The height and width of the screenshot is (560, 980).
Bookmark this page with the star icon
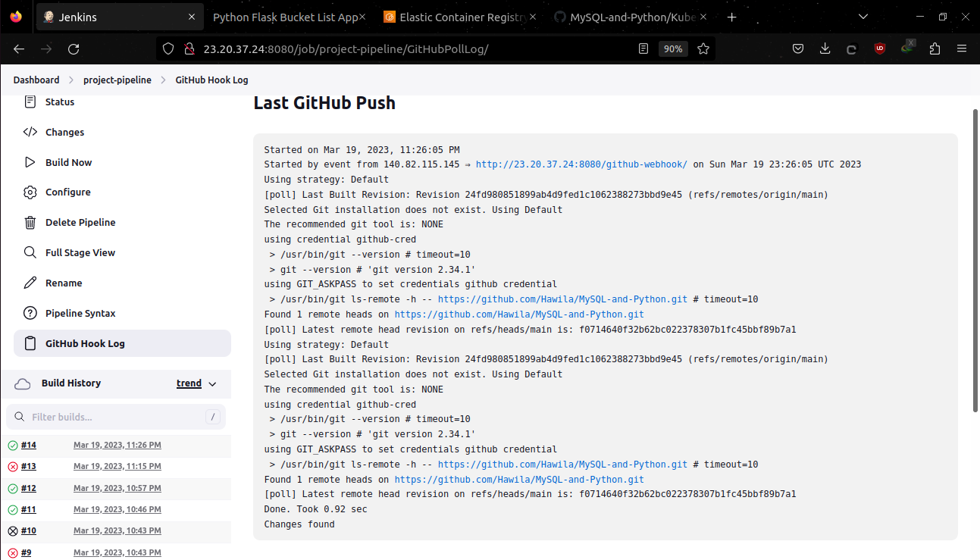tap(703, 48)
